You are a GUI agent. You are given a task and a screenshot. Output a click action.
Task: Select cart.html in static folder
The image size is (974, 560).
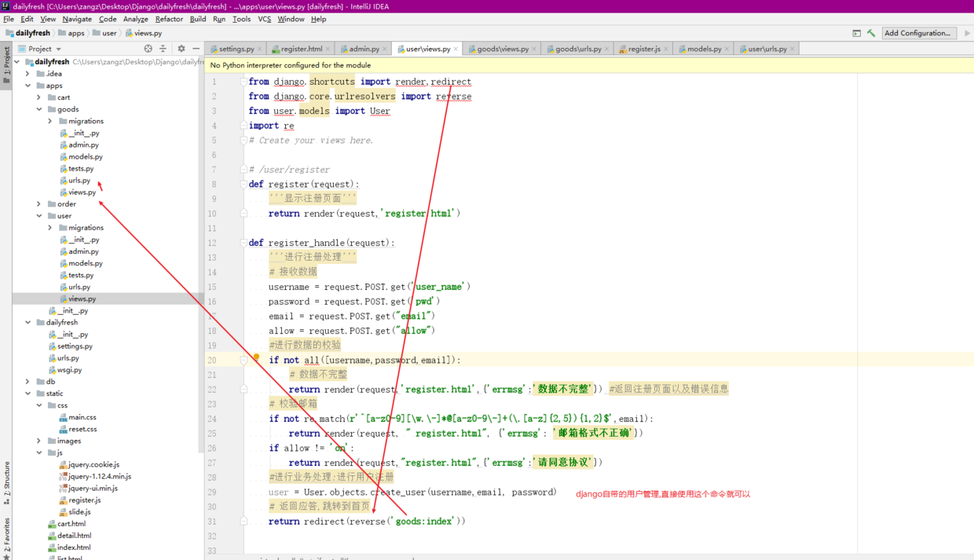point(67,524)
